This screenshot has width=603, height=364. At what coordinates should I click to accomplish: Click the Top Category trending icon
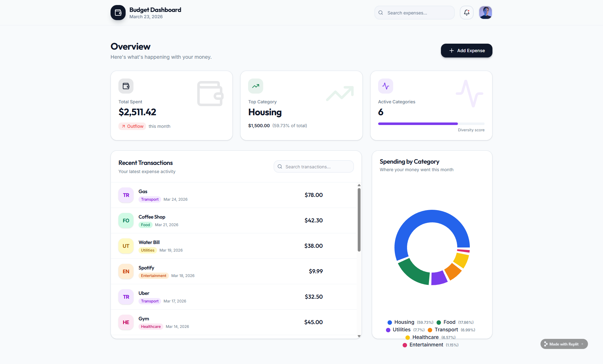(256, 86)
